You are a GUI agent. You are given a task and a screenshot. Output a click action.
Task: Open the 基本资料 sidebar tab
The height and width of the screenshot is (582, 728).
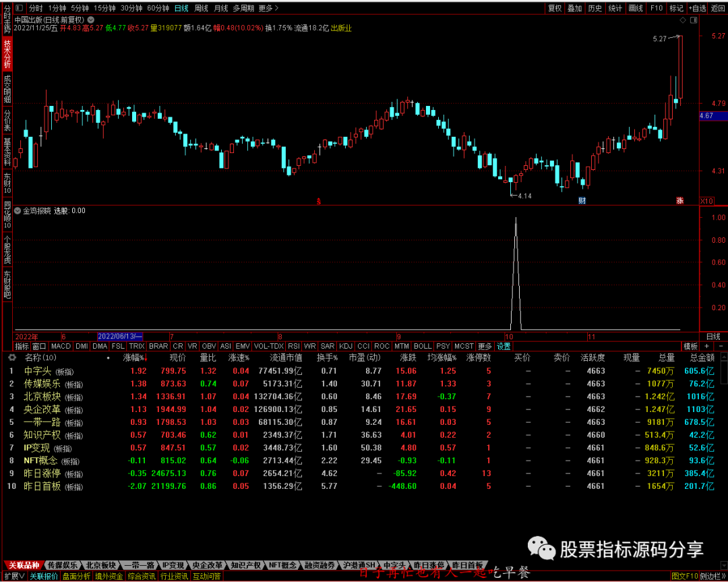click(x=7, y=152)
